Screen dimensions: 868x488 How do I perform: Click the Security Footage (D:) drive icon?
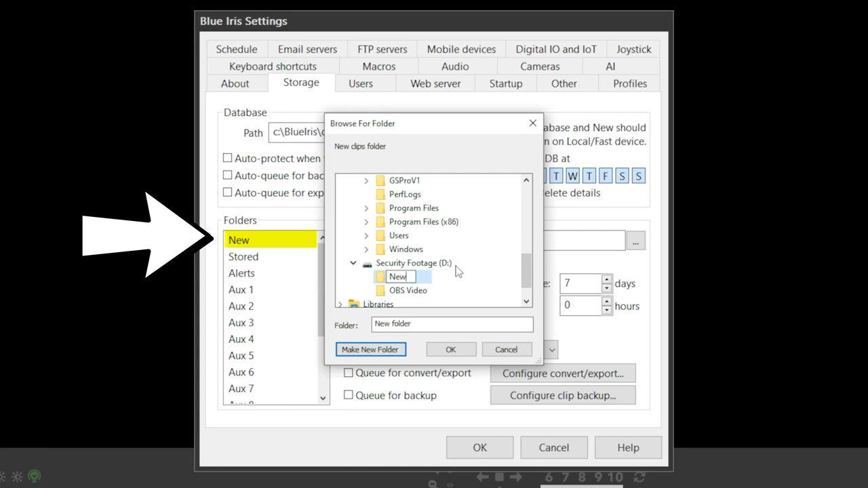[x=367, y=264]
